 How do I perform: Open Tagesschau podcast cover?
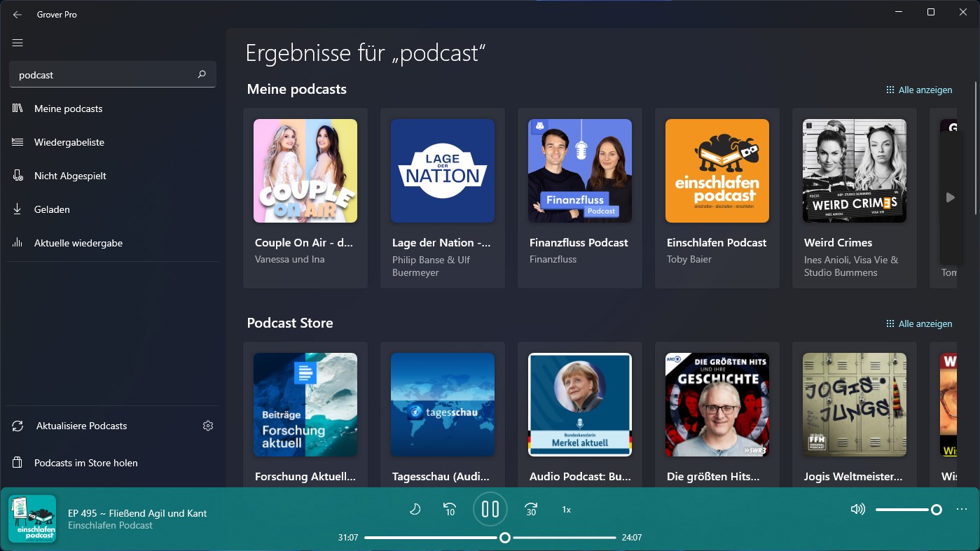coord(443,405)
